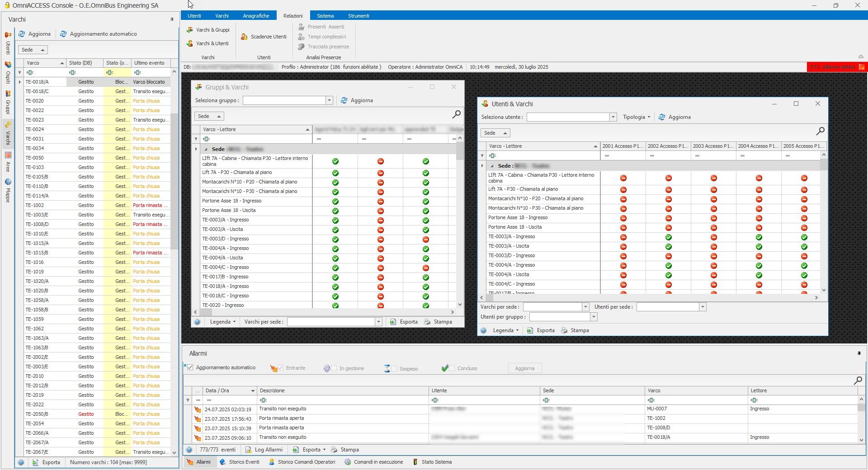Toggle the In gestione alarm filter checkbox

coord(334,368)
